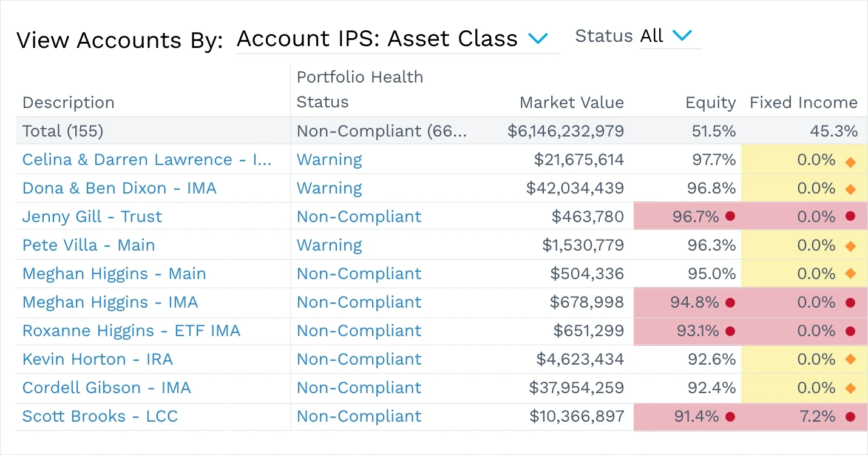Click the red dot next to Roxanne Higgins' 93.1% equity

point(730,331)
